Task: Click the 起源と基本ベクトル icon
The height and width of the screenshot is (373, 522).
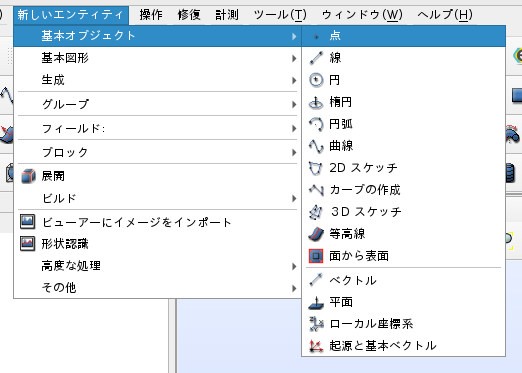Action: [316, 346]
